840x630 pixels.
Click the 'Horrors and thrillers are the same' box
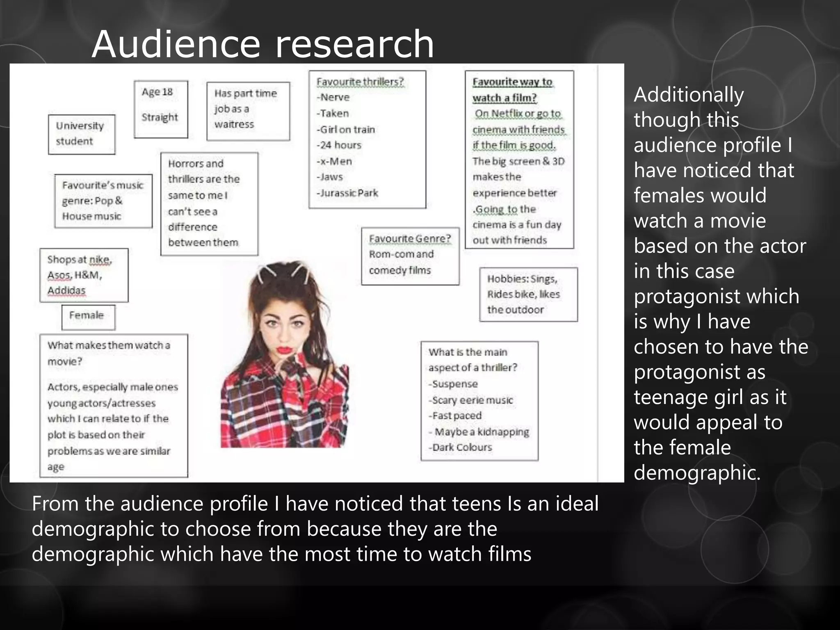pyautogui.click(x=209, y=204)
